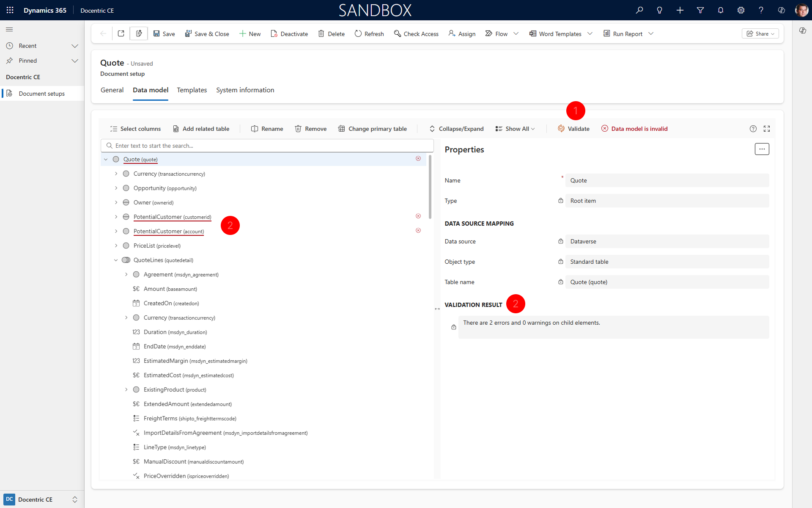Screen dimensions: 812x508
Task: Click Select columns
Action: [135, 129]
